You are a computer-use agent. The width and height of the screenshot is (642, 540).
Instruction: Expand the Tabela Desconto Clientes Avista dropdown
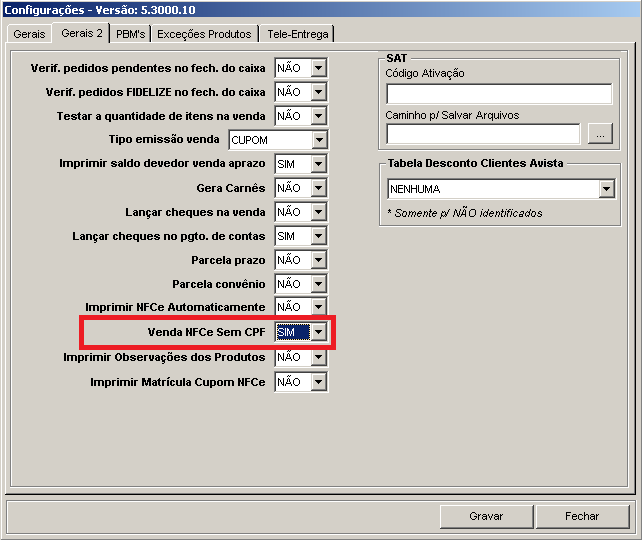(x=606, y=189)
